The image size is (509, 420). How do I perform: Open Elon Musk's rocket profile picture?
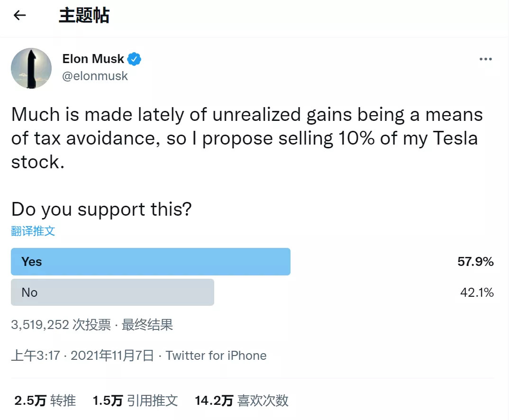(31, 68)
